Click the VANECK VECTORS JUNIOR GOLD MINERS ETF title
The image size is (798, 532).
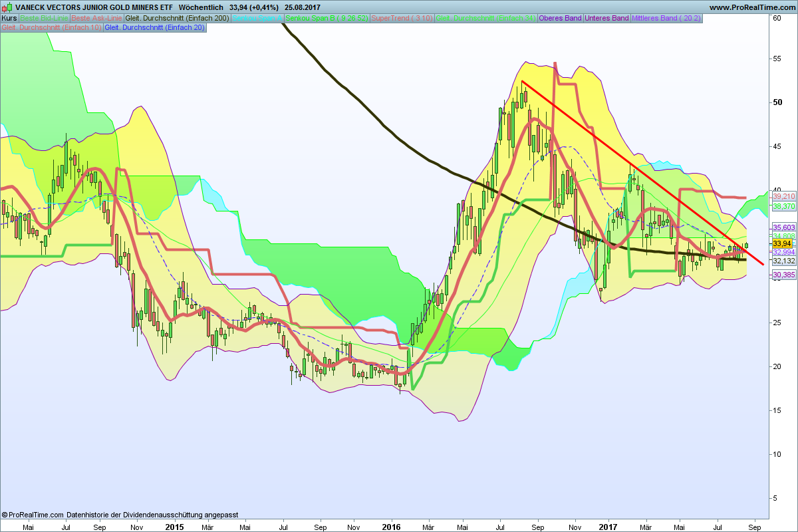[x=93, y=7]
